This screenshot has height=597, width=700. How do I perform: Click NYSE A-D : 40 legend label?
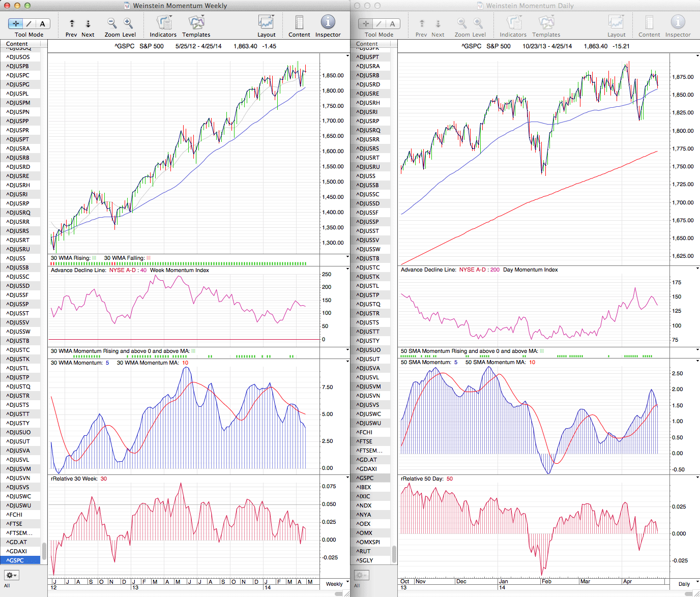coord(128,270)
